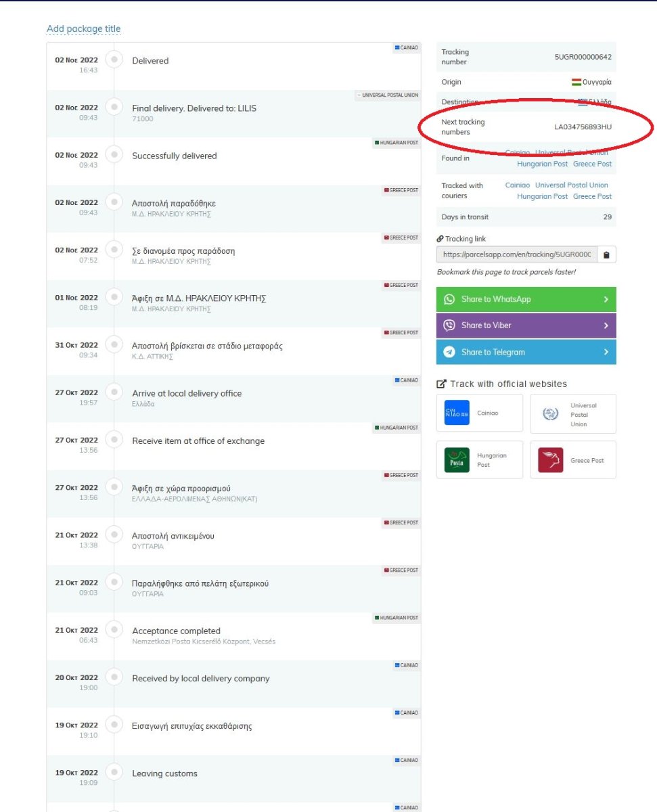
Task: Click 'Αποστολή παραδόθηκε' event text
Action: (174, 203)
